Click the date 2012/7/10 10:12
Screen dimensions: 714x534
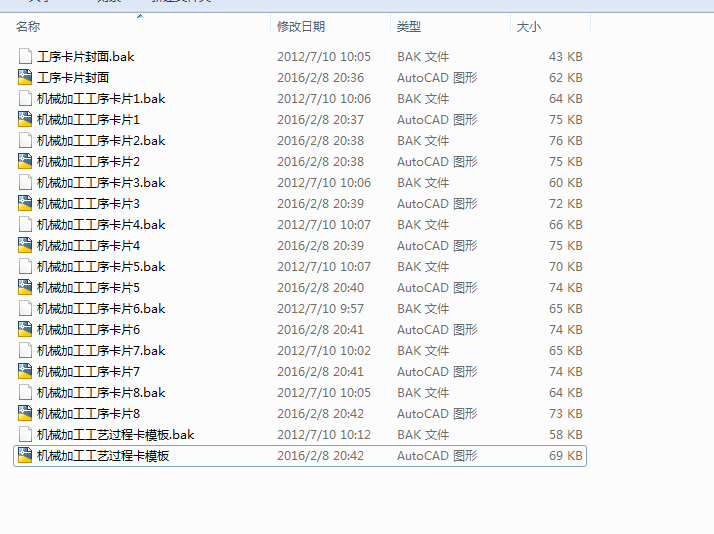(324, 434)
